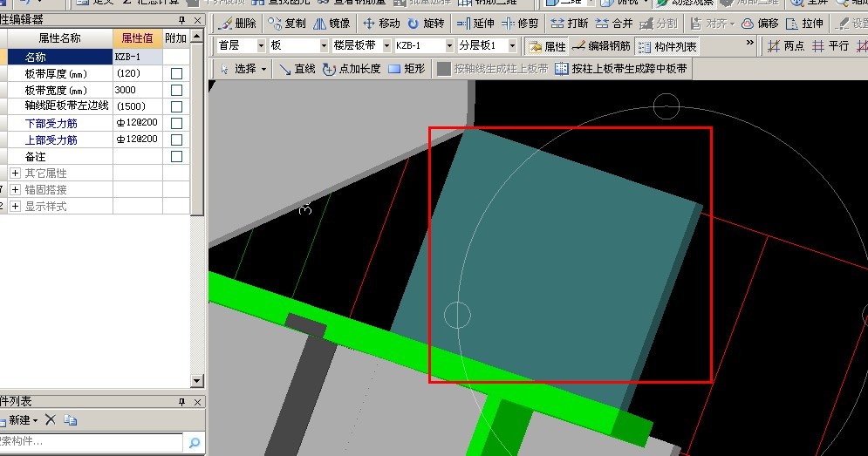868x456 pixels.
Task: Click property editor scrollbar down arrow
Action: [x=197, y=380]
